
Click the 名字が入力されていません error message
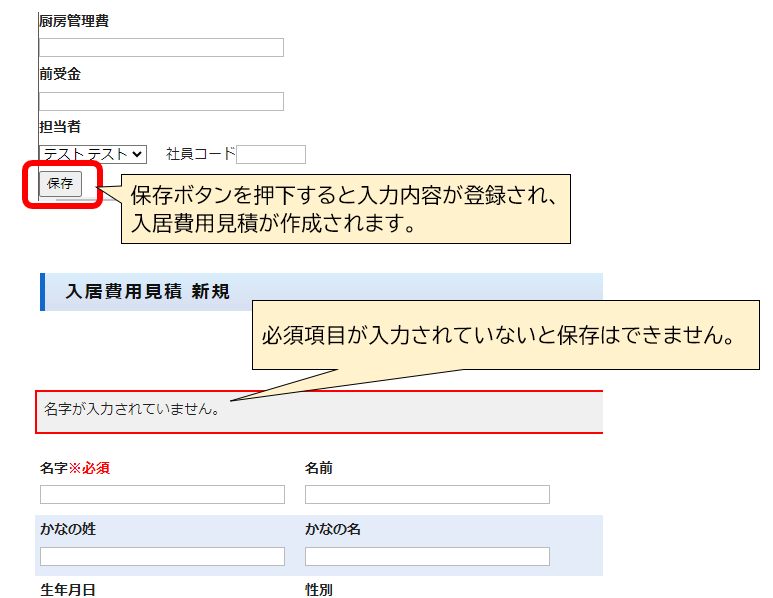click(x=132, y=409)
